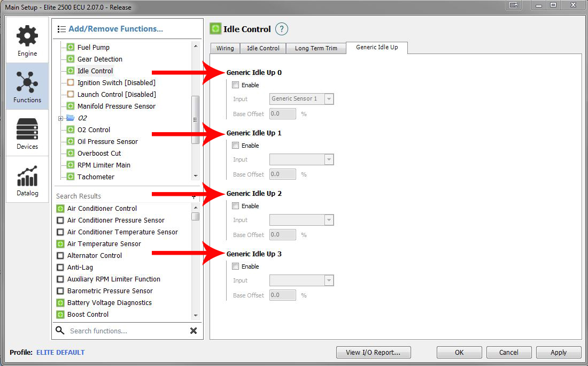
Task: Open the Functions section
Action: pyautogui.click(x=27, y=86)
